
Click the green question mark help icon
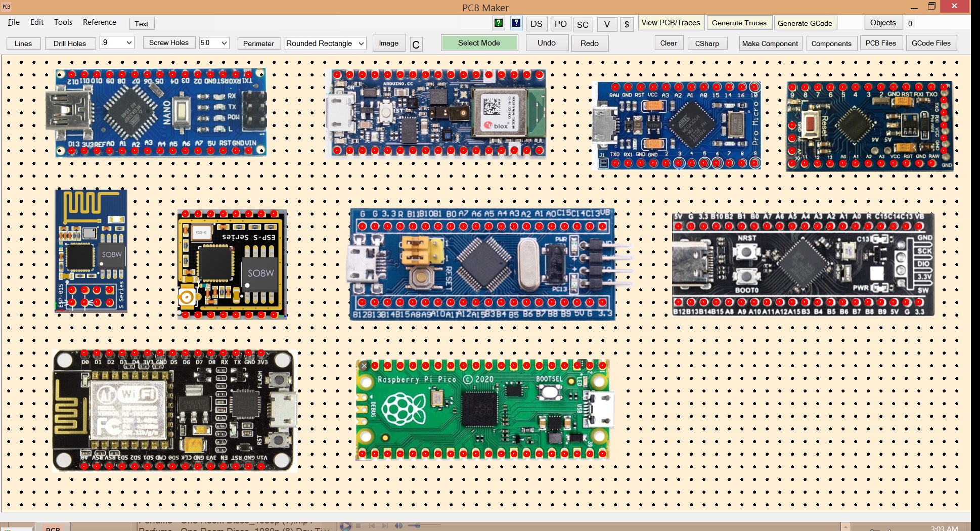point(499,23)
